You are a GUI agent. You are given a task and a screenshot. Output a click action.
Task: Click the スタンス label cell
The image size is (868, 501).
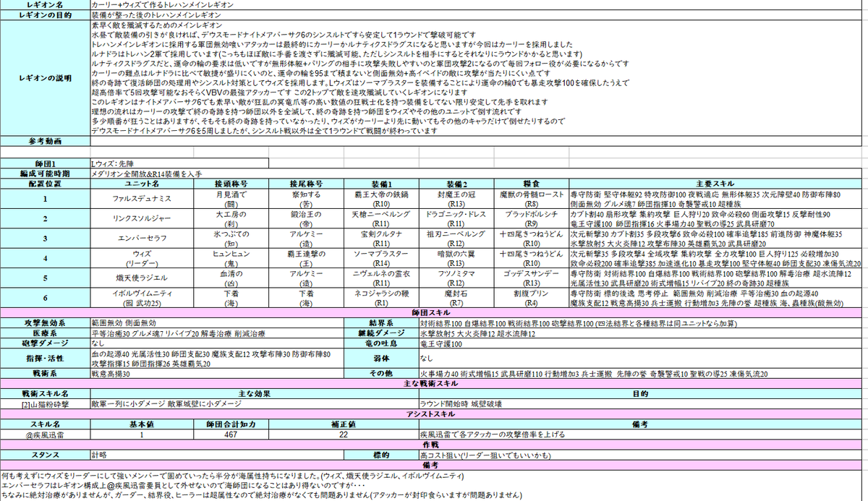click(x=45, y=455)
